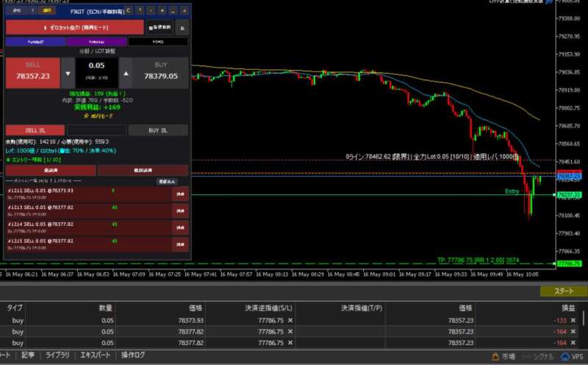Click the レバ 1000倍 leverage info line
Viewport: 588px width, 365px height.
tap(61, 151)
